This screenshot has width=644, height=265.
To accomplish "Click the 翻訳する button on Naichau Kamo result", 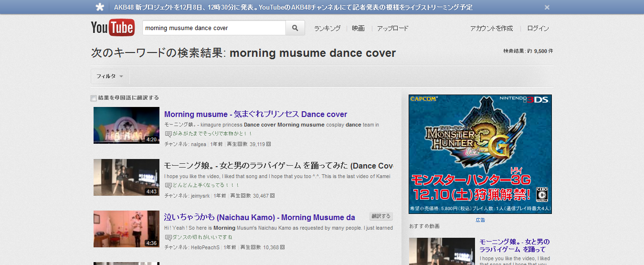I will [x=381, y=216].
